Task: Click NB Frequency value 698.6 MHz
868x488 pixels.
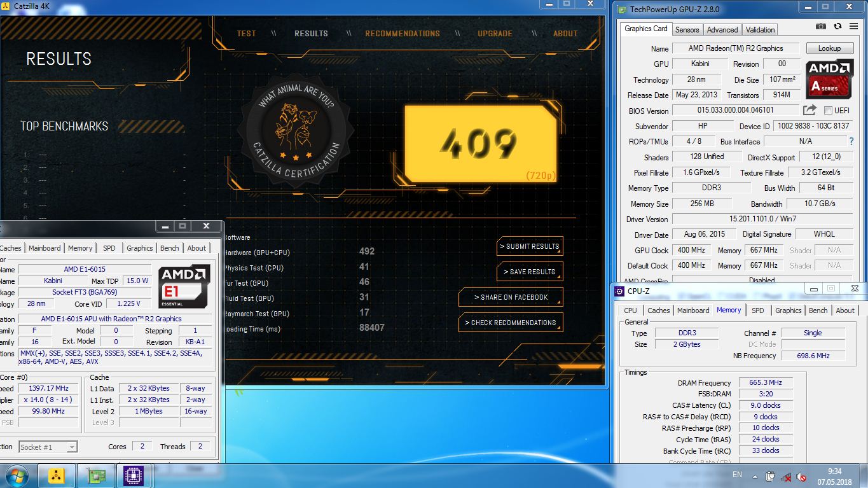Action: point(813,356)
